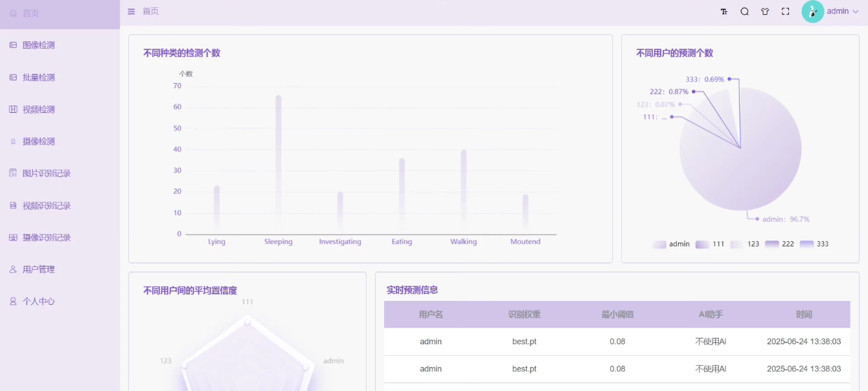
Task: Click the 摄像检测 sidebar icon
Action: pyautogui.click(x=13, y=141)
